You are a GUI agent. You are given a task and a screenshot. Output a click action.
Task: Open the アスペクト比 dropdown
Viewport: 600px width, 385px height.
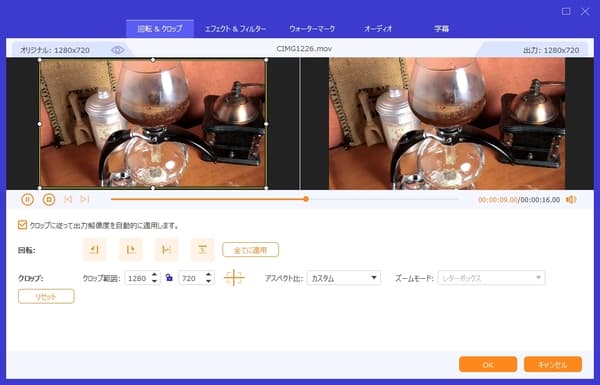point(344,278)
